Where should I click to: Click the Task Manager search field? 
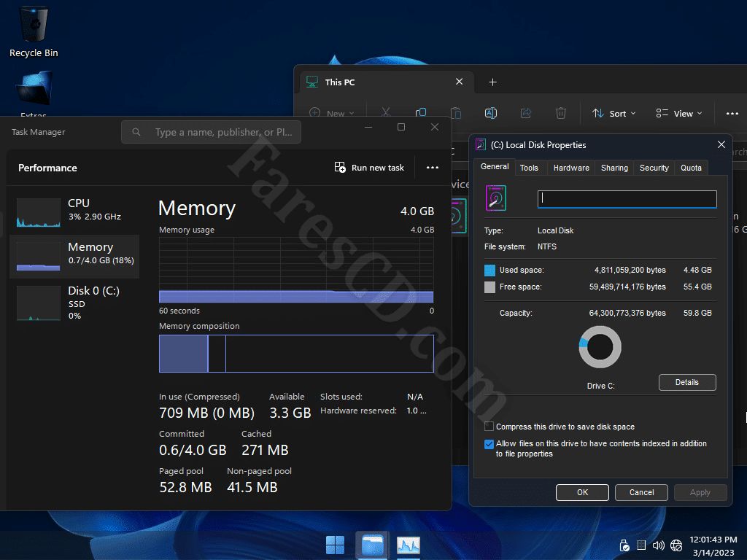211,132
